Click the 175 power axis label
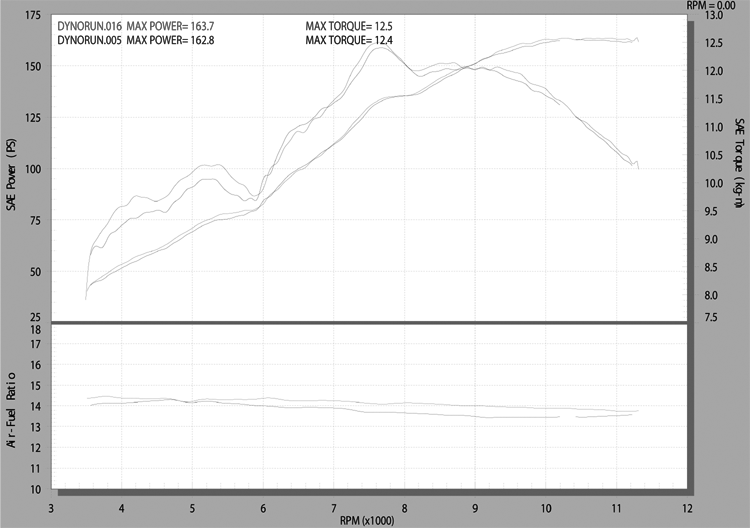 pyautogui.click(x=33, y=15)
